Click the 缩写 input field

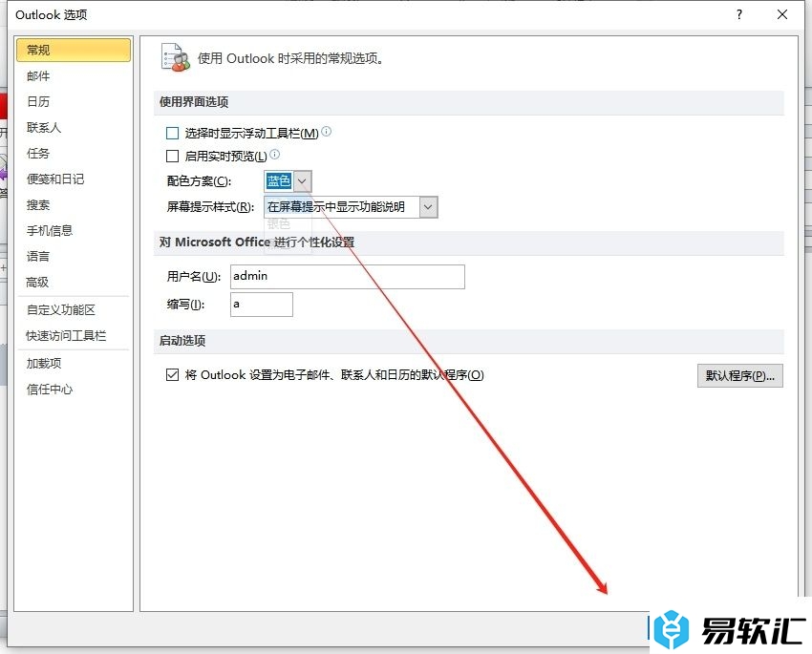262,305
